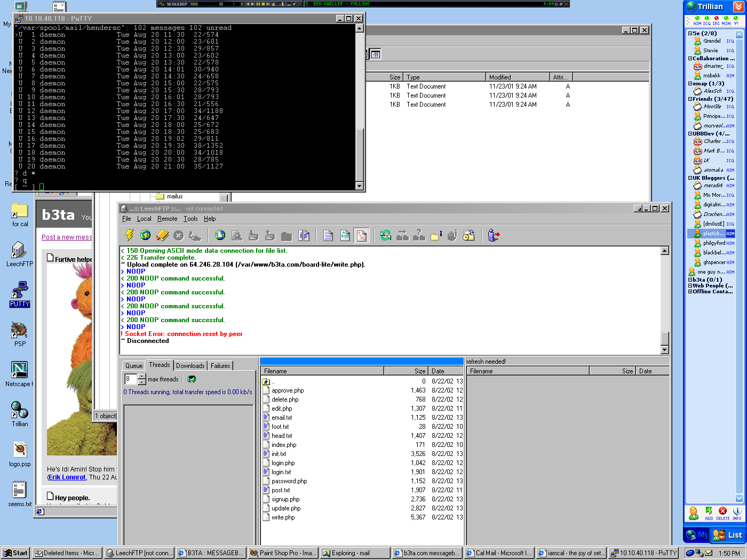Open the Remote menu in LeechFTP

[168, 219]
